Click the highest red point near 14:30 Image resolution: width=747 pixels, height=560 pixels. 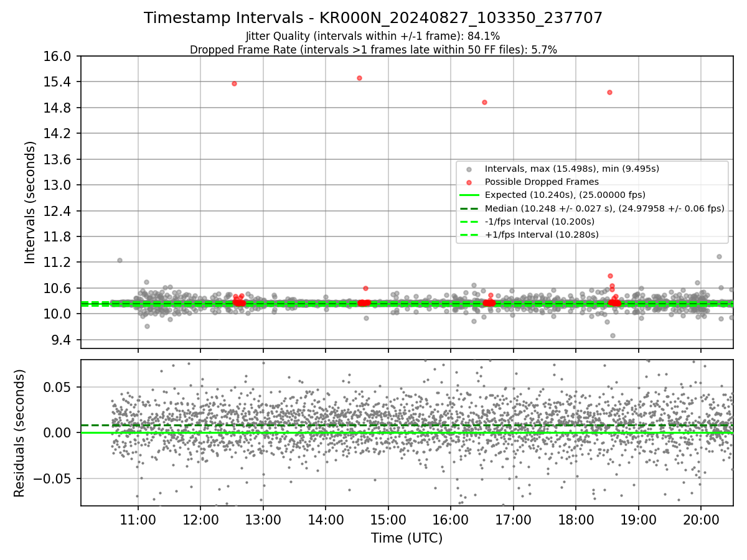359,78
